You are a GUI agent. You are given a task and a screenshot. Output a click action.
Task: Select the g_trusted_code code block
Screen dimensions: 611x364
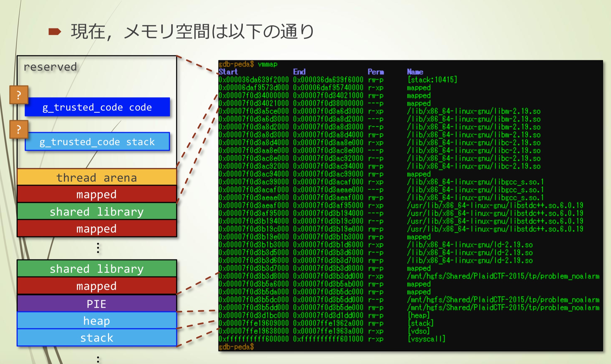pyautogui.click(x=97, y=107)
